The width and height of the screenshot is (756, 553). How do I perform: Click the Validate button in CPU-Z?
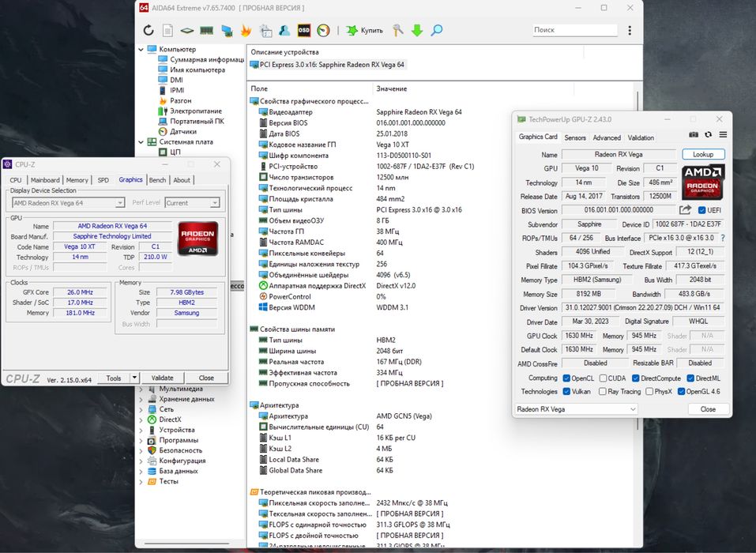[x=162, y=378]
